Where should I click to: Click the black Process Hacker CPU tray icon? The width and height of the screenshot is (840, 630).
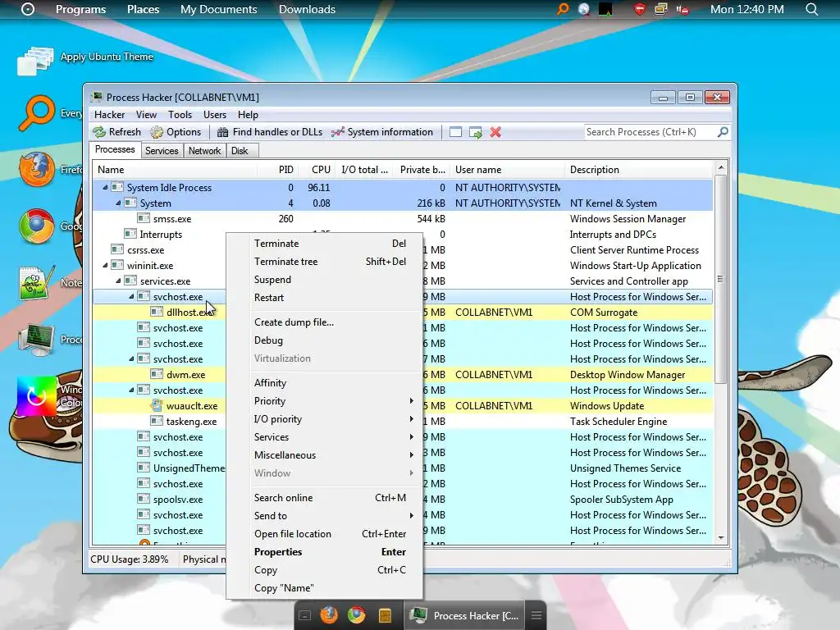tap(606, 9)
